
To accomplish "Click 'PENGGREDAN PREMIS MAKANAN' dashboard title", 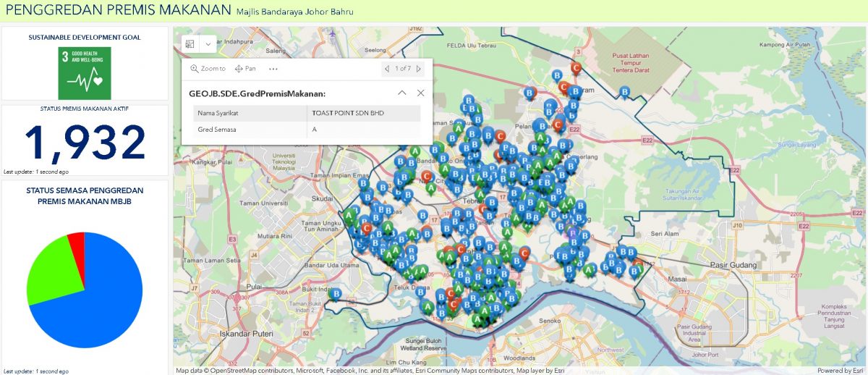I will 117,10.
